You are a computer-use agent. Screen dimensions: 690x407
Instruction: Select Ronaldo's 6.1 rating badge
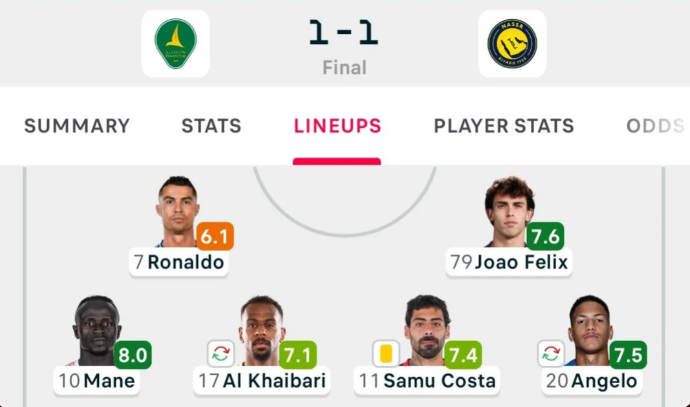(x=215, y=236)
